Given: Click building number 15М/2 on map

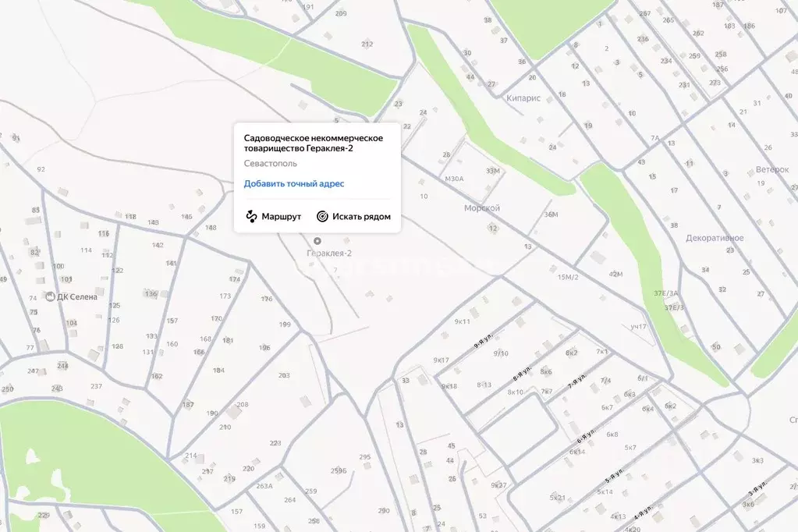Looking at the screenshot, I should pos(568,277).
